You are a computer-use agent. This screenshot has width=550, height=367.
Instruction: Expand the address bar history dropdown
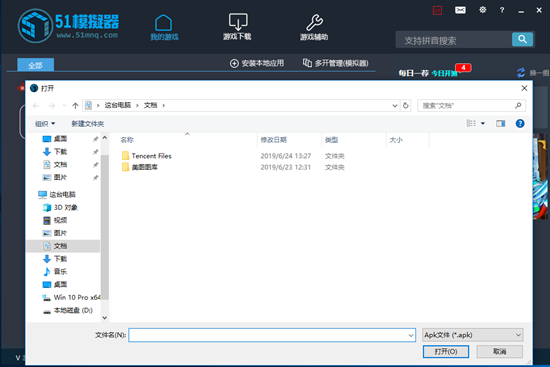(x=395, y=105)
